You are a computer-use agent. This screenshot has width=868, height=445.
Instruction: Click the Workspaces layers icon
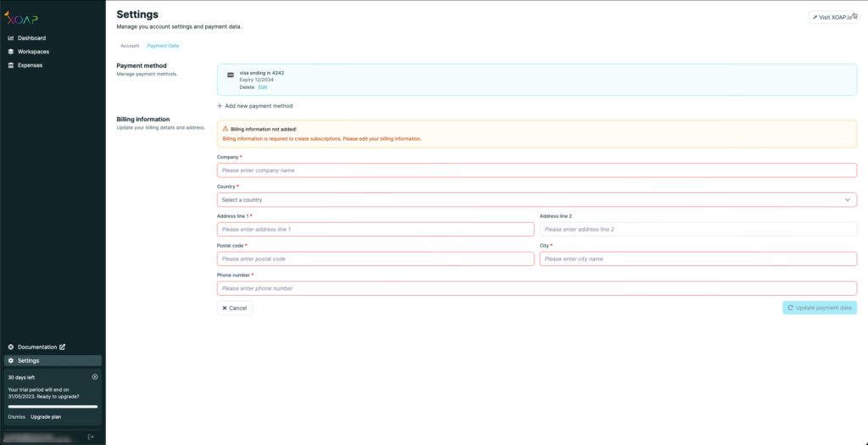coord(11,52)
